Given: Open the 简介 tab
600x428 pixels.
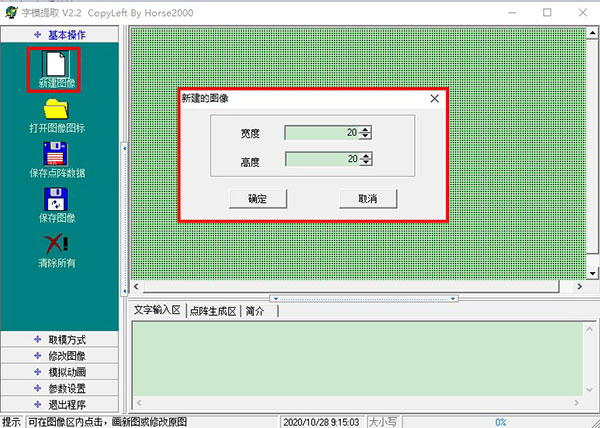Looking at the screenshot, I should tap(255, 311).
